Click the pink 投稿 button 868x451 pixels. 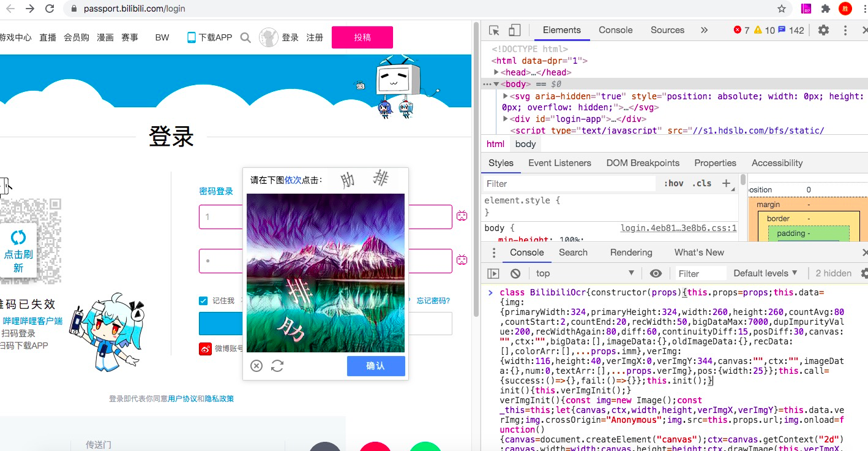coord(362,37)
